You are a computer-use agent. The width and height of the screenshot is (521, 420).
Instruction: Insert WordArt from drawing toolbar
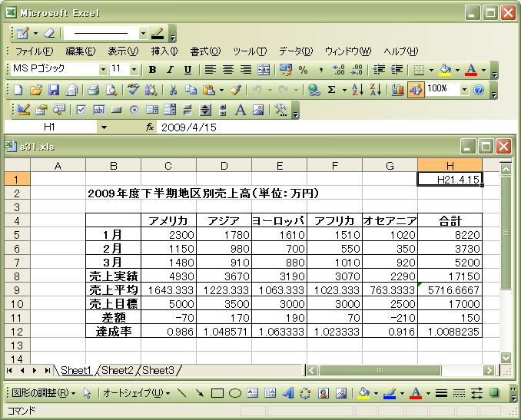point(287,393)
